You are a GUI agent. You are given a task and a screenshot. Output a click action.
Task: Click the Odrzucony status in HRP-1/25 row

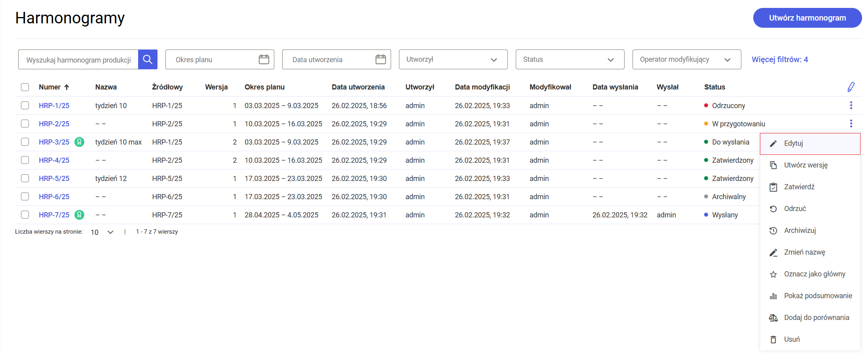[x=728, y=106]
